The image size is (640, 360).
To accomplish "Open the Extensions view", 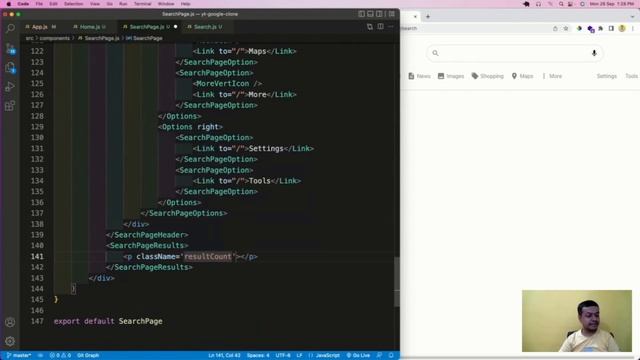I will (10, 106).
